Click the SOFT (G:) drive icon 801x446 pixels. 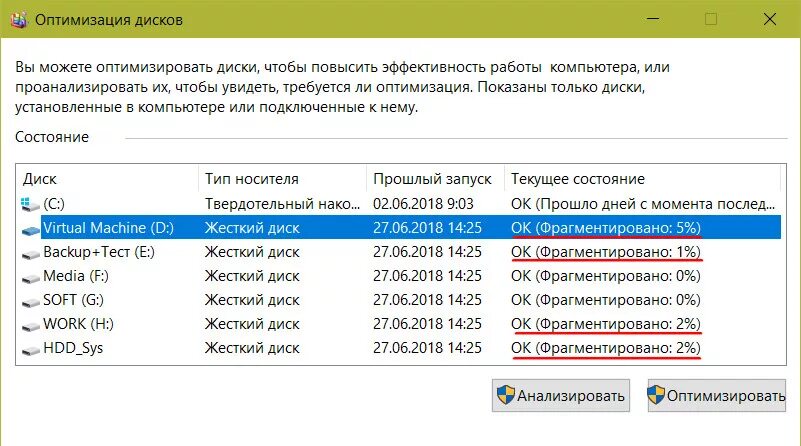(x=31, y=301)
